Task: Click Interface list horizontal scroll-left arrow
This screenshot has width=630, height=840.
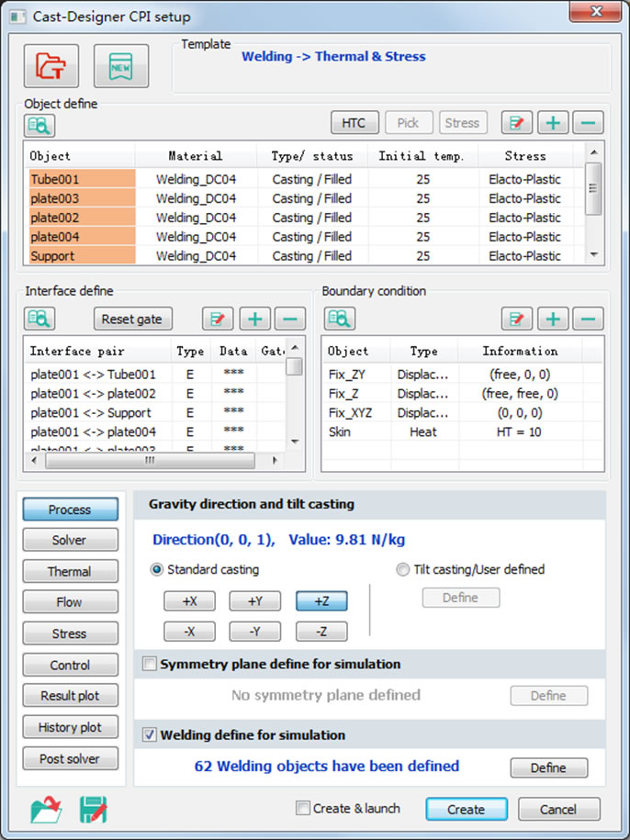Action: [x=34, y=460]
